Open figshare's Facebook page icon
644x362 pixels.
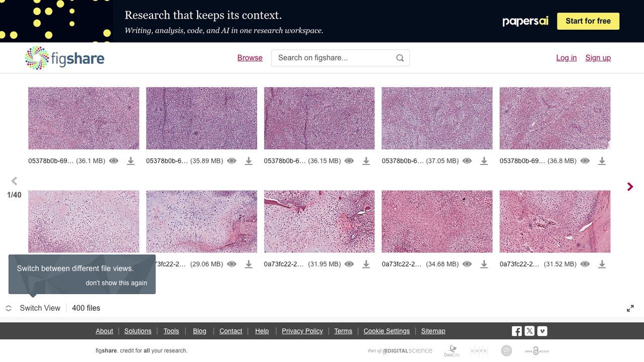pyautogui.click(x=517, y=331)
